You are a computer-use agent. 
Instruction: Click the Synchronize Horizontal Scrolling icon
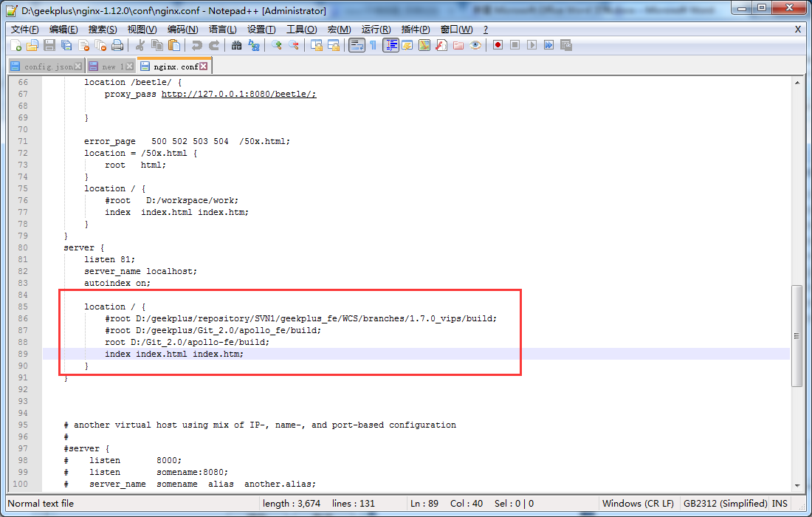(x=334, y=46)
